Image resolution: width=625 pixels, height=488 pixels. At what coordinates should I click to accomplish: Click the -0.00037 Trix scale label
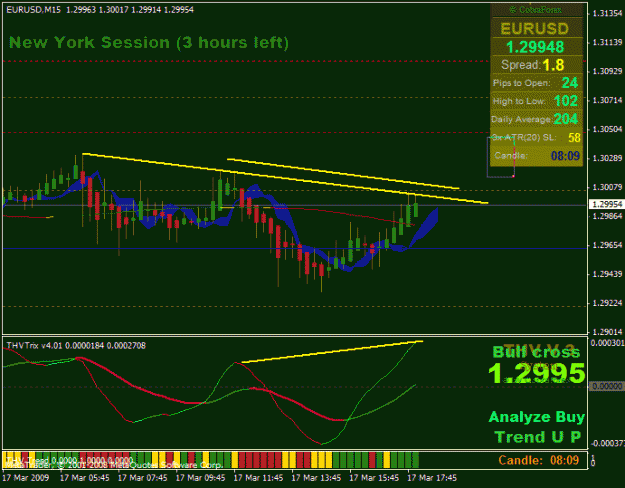click(607, 443)
